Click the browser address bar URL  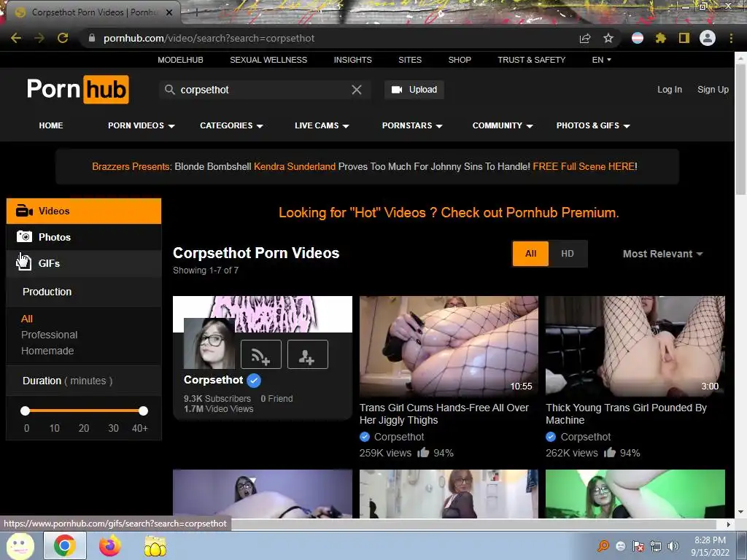[x=209, y=38]
